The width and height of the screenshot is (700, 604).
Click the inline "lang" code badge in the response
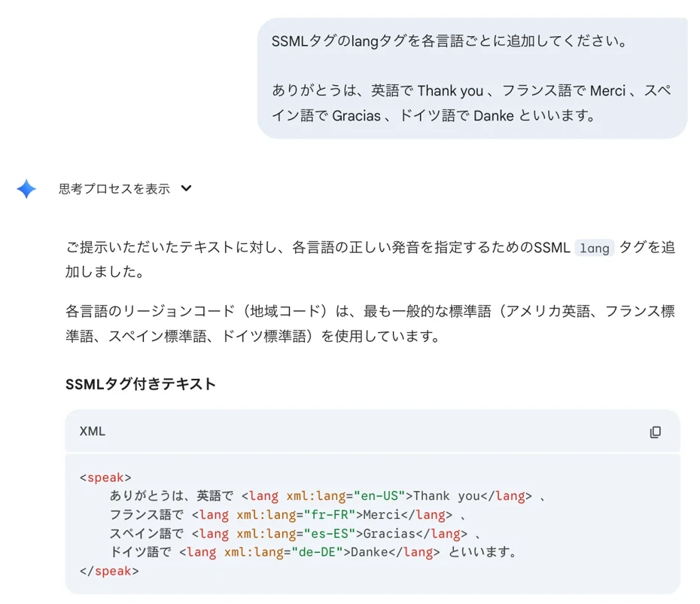click(x=594, y=248)
